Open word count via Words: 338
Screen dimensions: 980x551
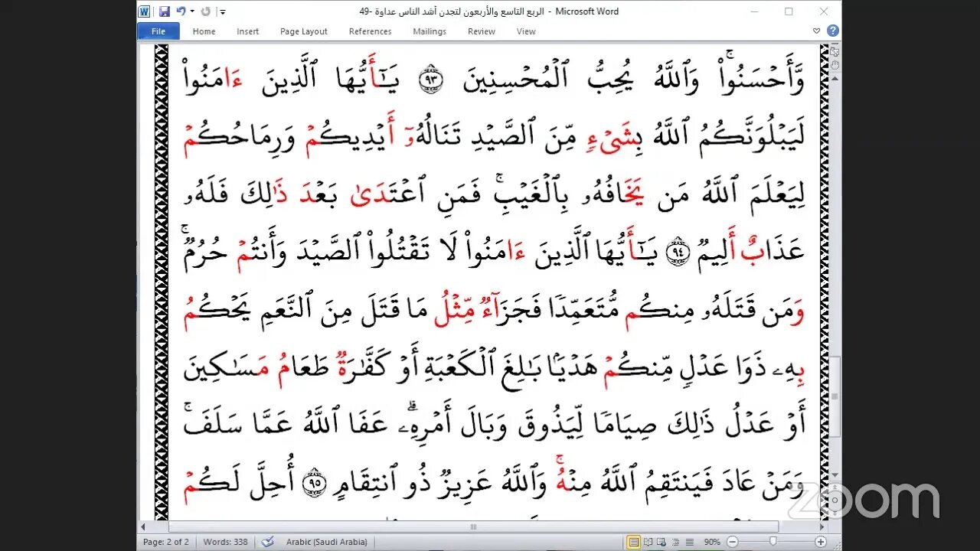click(225, 542)
